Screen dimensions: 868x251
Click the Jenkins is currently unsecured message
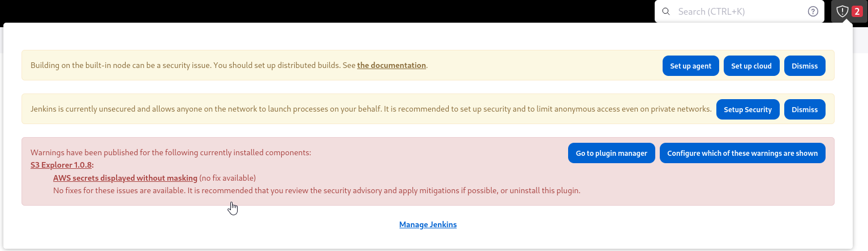[371, 109]
